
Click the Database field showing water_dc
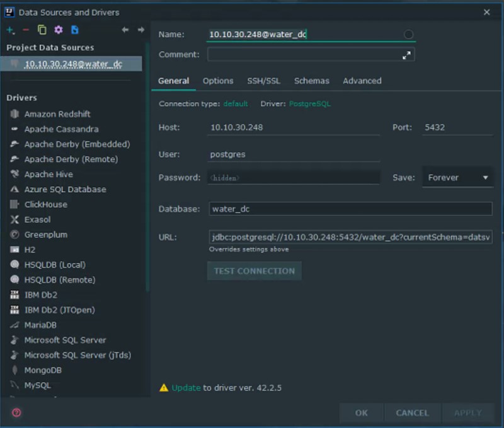pos(350,209)
